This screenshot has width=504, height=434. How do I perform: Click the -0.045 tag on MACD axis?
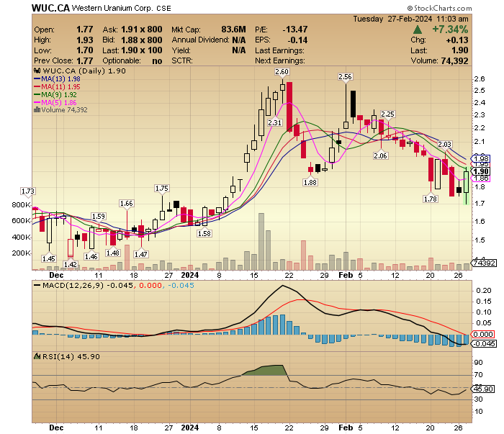484,344
